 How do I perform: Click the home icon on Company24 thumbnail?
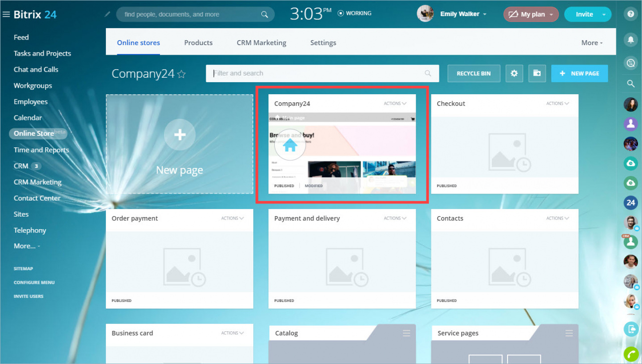[290, 145]
